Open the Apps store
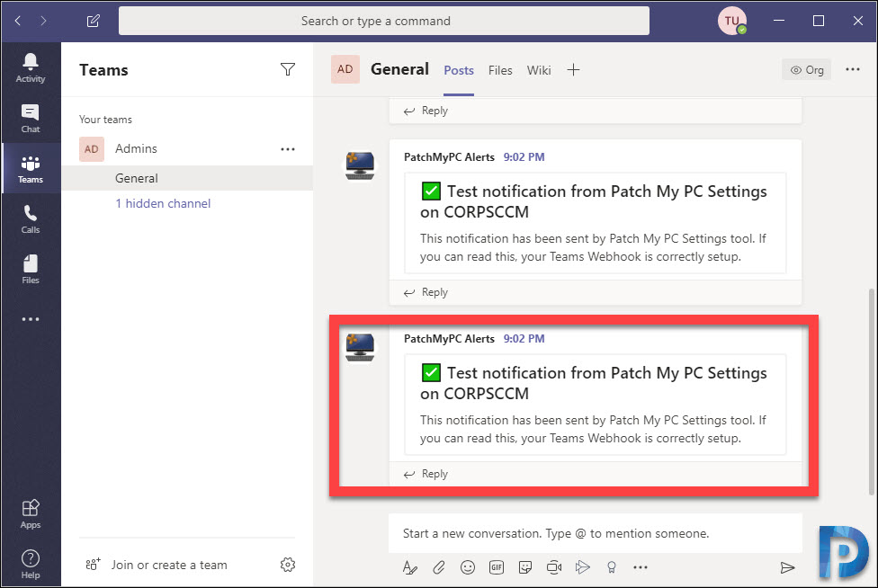This screenshot has width=878, height=588. coord(31,513)
